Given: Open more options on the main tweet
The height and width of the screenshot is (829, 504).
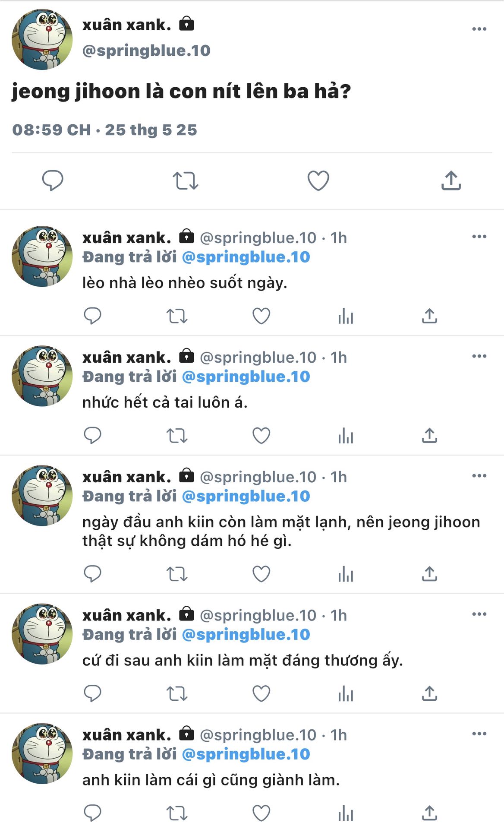Looking at the screenshot, I should 479,29.
